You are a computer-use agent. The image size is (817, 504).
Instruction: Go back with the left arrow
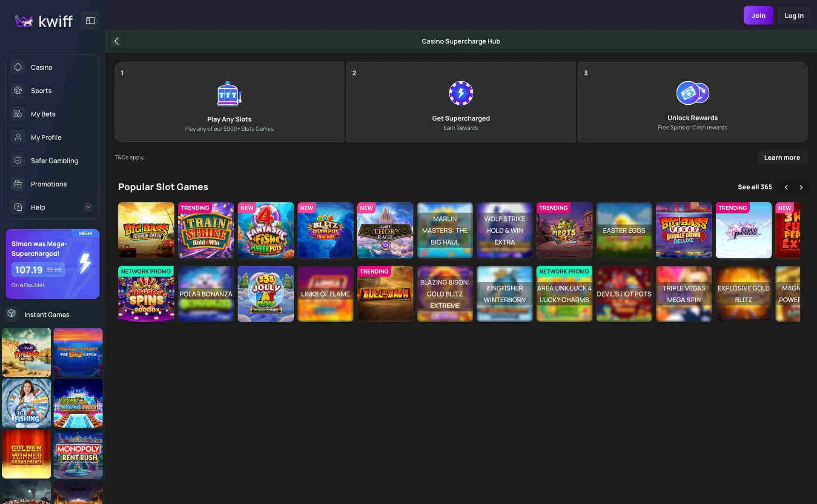coord(116,41)
